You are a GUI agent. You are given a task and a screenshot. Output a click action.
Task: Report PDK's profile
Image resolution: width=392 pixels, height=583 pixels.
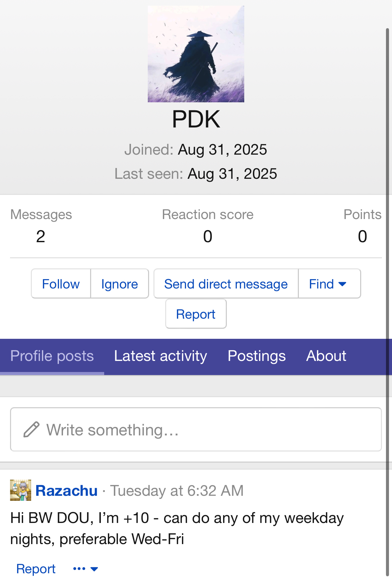point(196,314)
